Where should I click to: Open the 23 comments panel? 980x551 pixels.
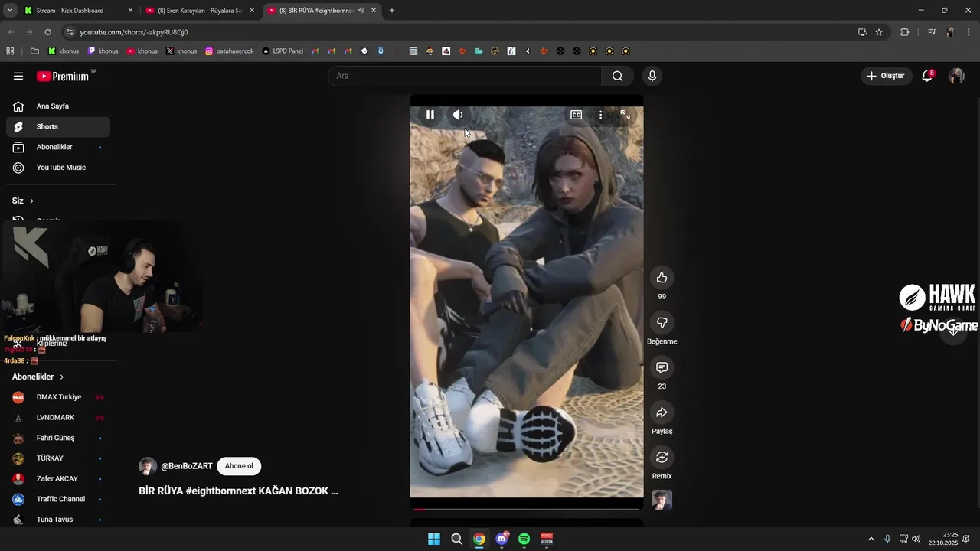pos(661,367)
